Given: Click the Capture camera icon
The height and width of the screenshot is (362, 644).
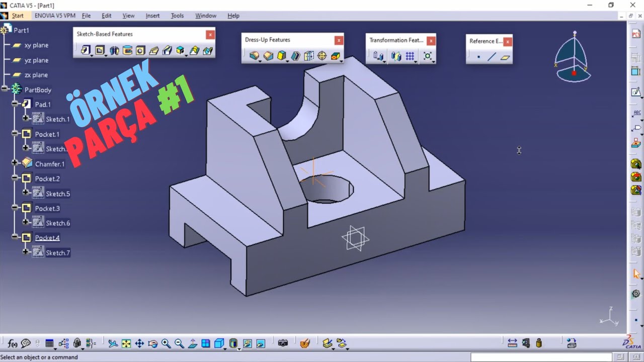Looking at the screenshot, I should 283,343.
